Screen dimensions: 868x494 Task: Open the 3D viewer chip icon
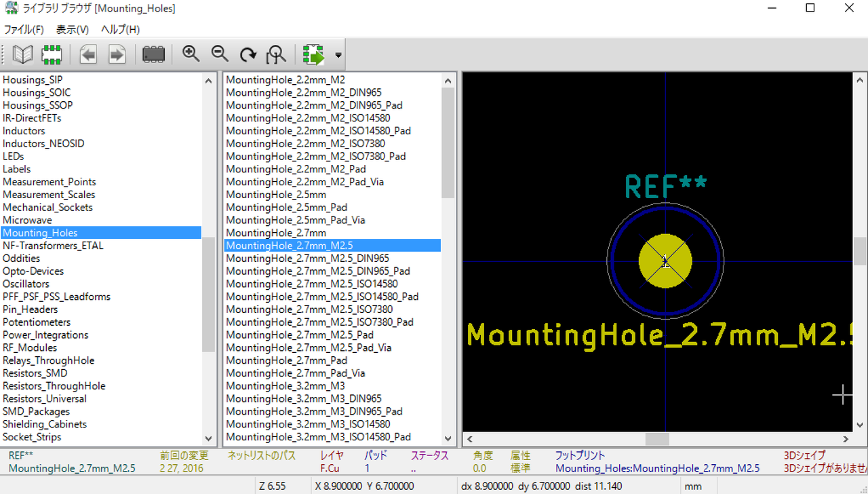click(x=153, y=54)
